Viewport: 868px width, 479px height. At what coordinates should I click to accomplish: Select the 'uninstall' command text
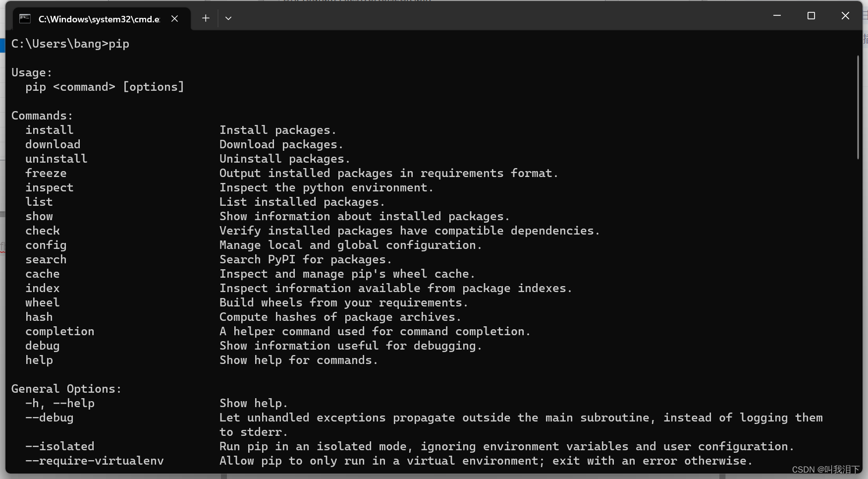tap(56, 158)
